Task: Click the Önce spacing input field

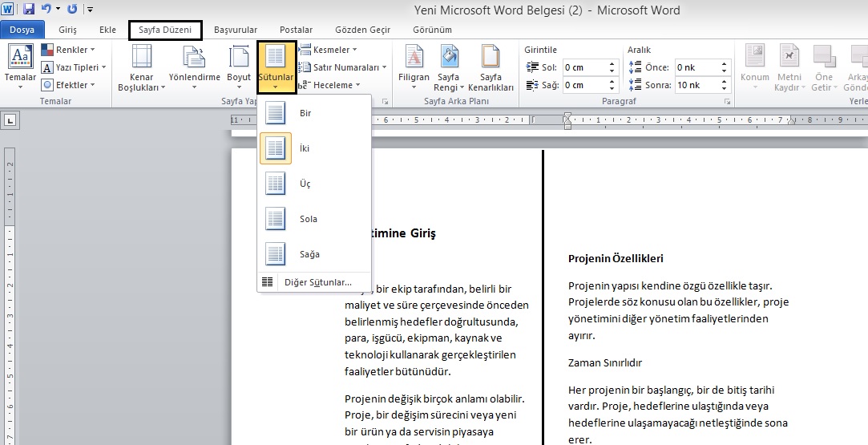Action: pos(697,67)
